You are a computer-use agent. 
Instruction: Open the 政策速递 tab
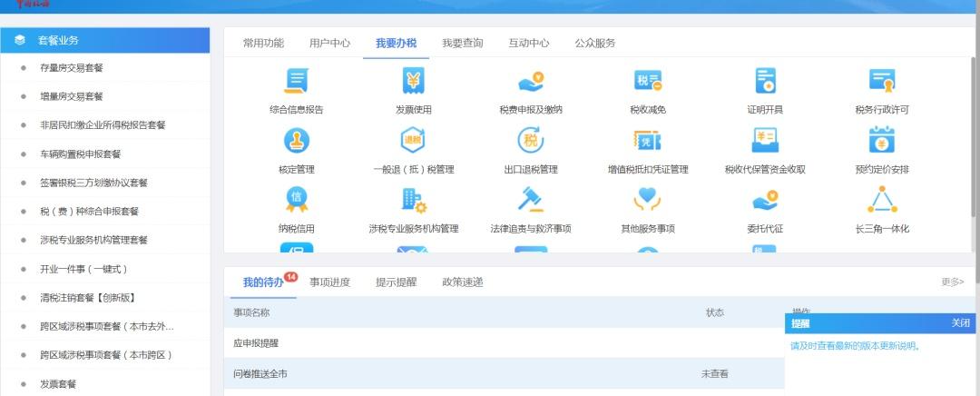pos(463,282)
